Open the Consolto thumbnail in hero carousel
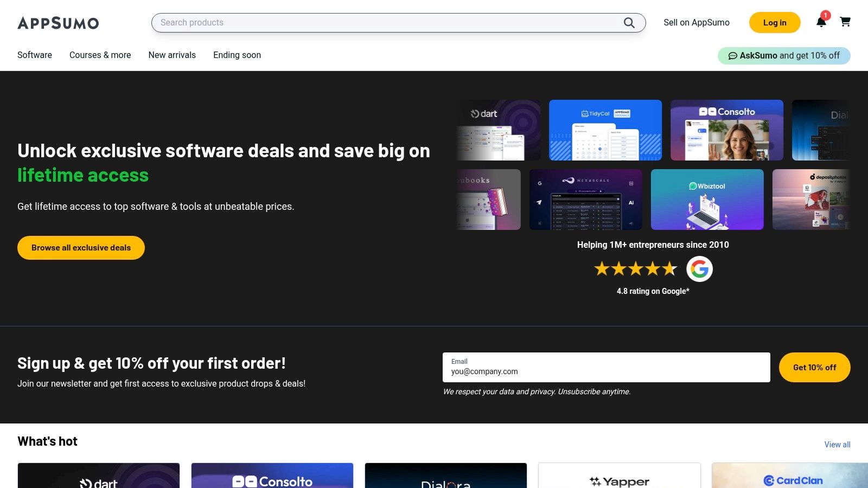The width and height of the screenshot is (868, 488). coord(727,130)
